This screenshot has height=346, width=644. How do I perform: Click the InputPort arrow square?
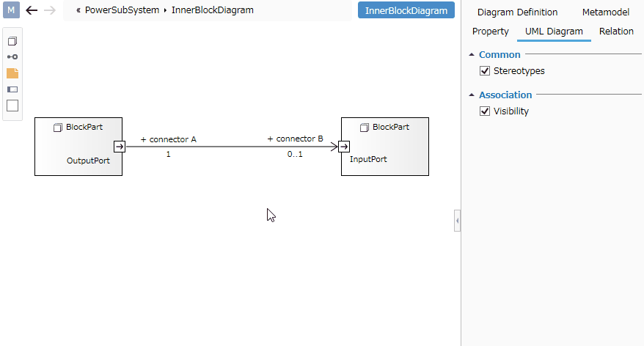click(344, 147)
